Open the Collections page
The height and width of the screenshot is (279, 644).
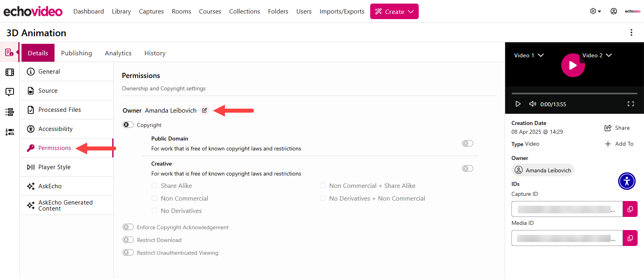[x=244, y=11]
